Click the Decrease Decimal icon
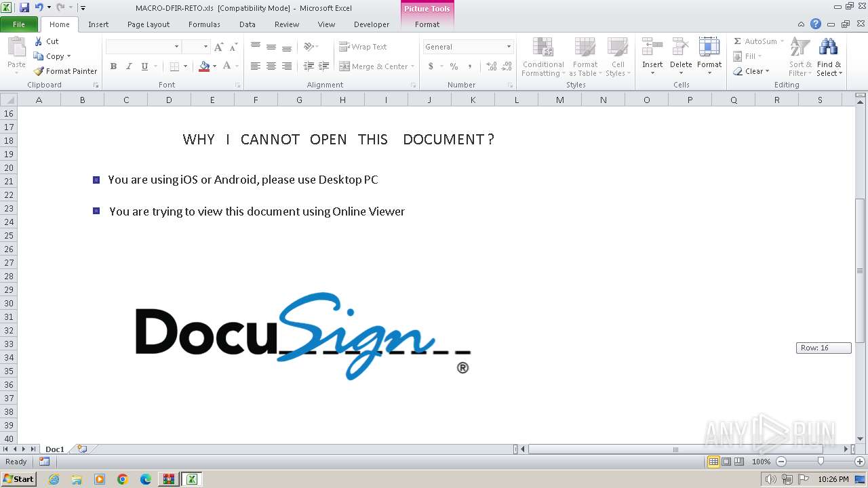 (x=507, y=66)
